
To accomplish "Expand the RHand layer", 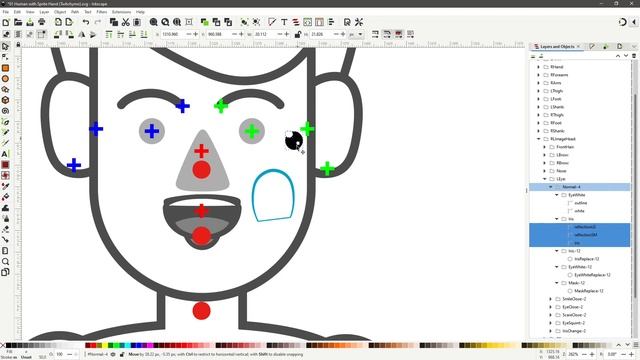I will 538,67.
